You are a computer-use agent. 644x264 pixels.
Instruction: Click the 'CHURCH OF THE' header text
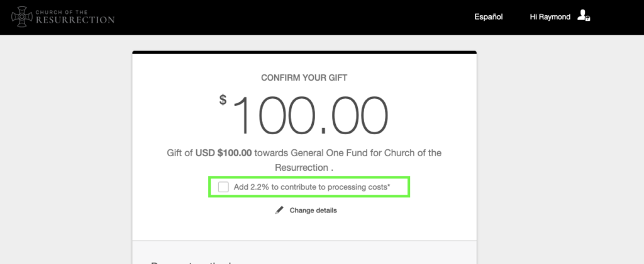[62, 13]
